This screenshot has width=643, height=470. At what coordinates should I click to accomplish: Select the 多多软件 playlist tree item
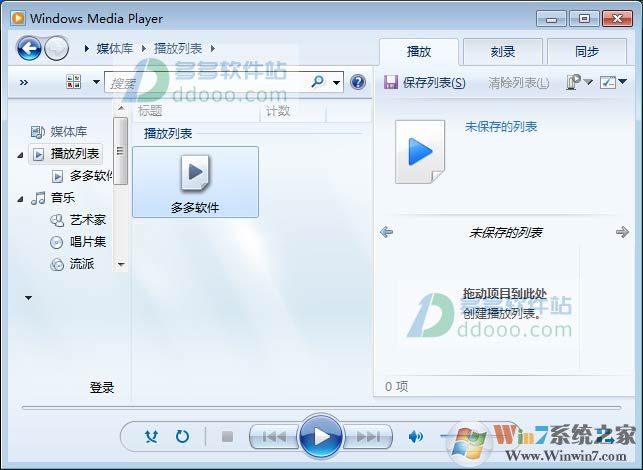click(x=82, y=176)
